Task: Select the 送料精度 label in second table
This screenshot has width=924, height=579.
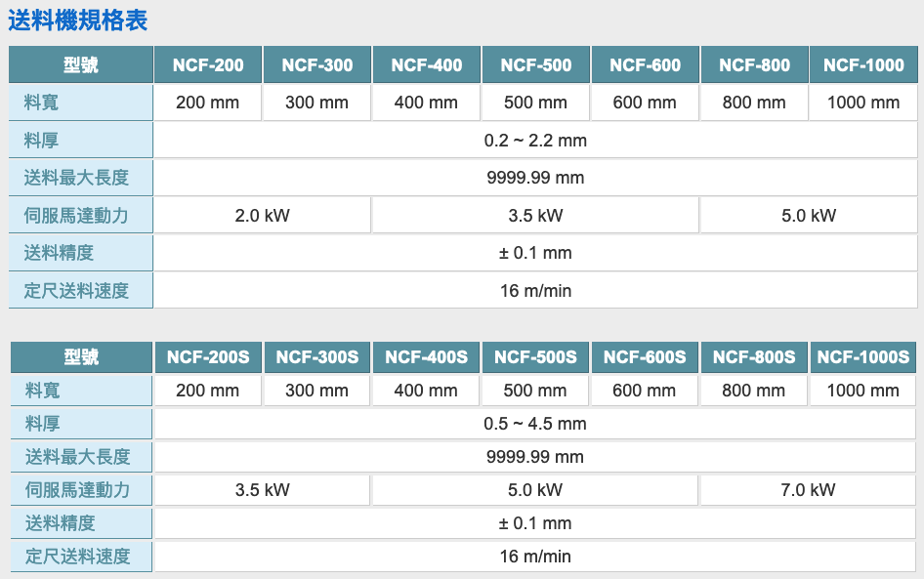Action: pyautogui.click(x=60, y=523)
